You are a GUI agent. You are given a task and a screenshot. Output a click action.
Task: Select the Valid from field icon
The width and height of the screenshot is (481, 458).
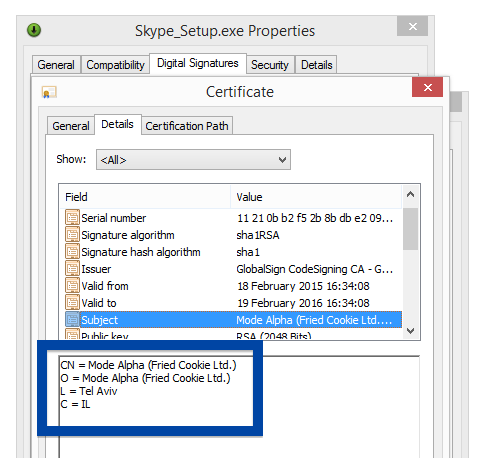click(x=72, y=286)
